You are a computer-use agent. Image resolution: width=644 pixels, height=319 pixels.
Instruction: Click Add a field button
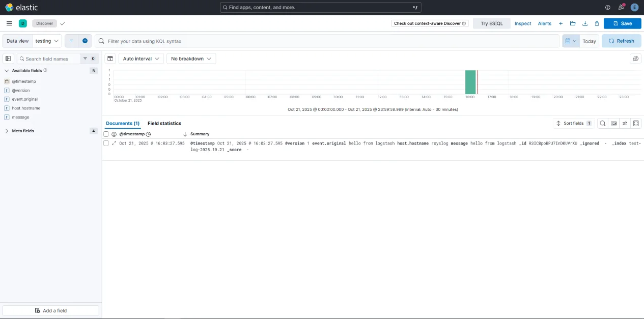[x=51, y=310]
